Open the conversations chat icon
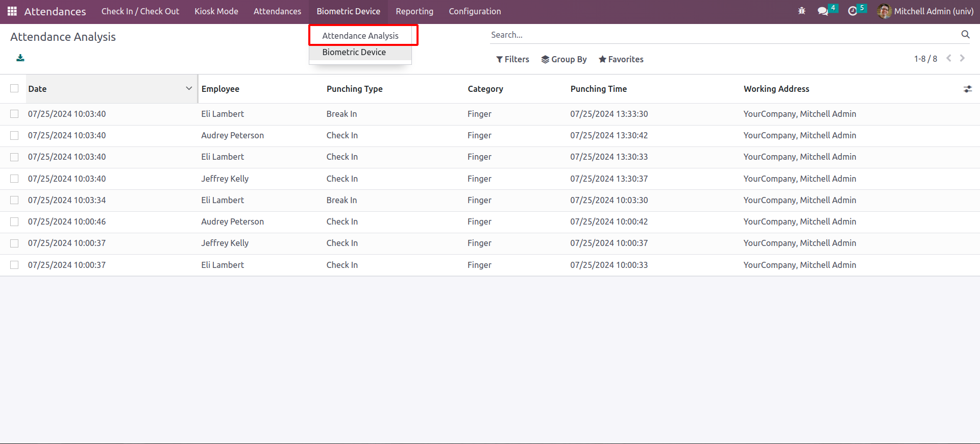This screenshot has height=444, width=980. (823, 11)
